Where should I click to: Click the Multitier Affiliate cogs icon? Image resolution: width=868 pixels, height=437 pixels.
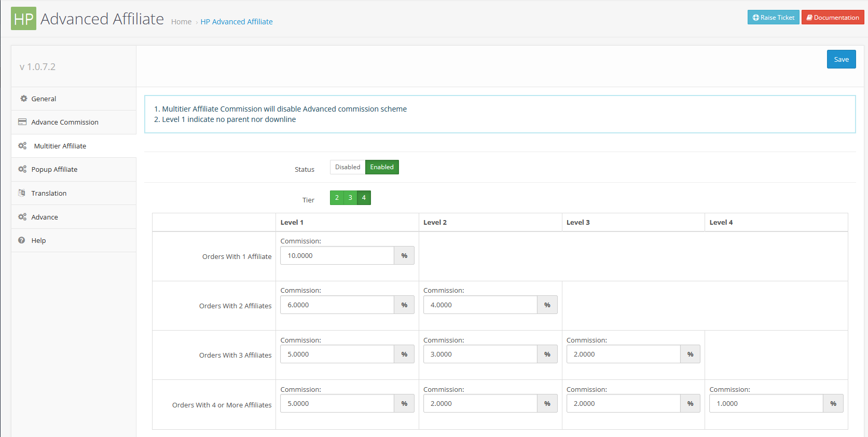pyautogui.click(x=22, y=146)
